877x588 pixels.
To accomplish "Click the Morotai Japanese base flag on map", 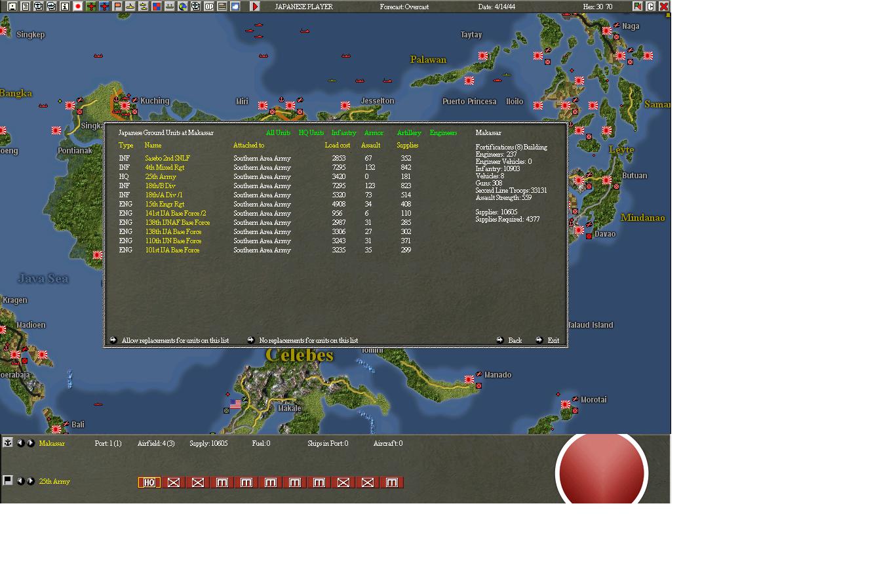I will click(x=566, y=405).
